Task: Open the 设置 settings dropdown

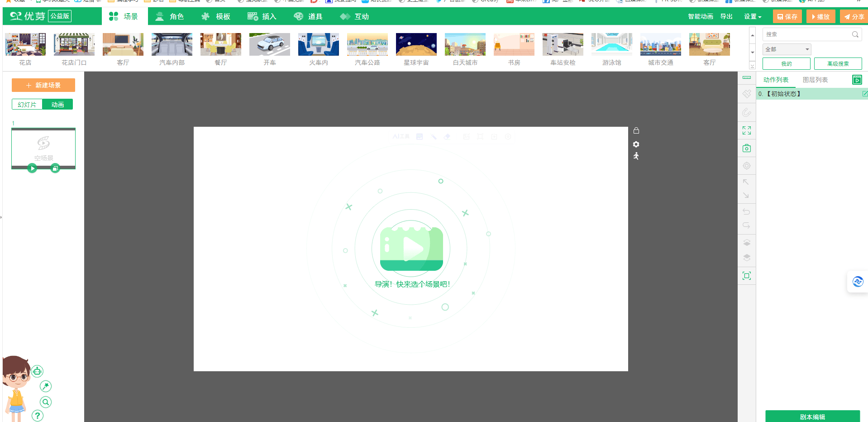Action: [753, 17]
